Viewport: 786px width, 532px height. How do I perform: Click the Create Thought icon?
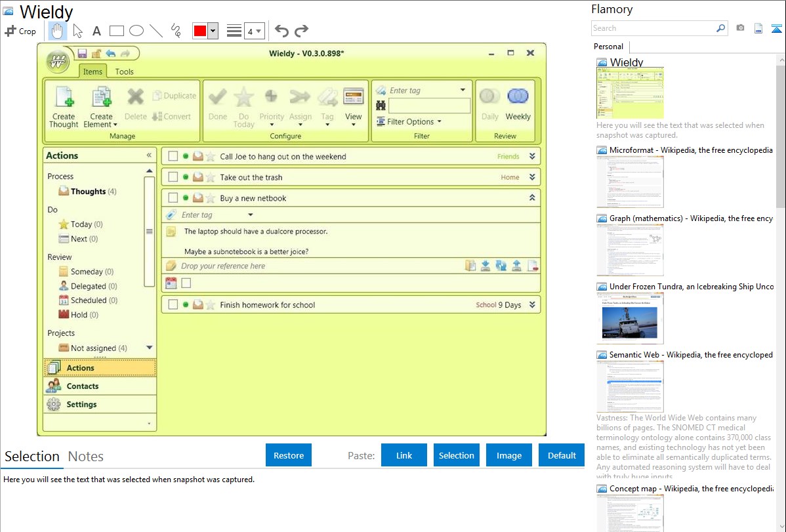tap(65, 97)
